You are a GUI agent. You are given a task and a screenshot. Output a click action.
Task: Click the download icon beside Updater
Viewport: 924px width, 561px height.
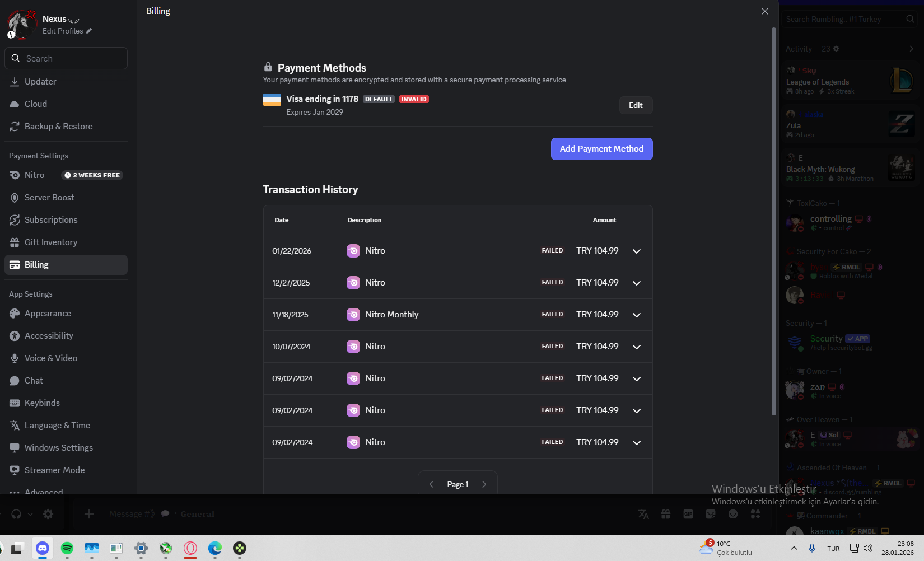click(x=15, y=82)
